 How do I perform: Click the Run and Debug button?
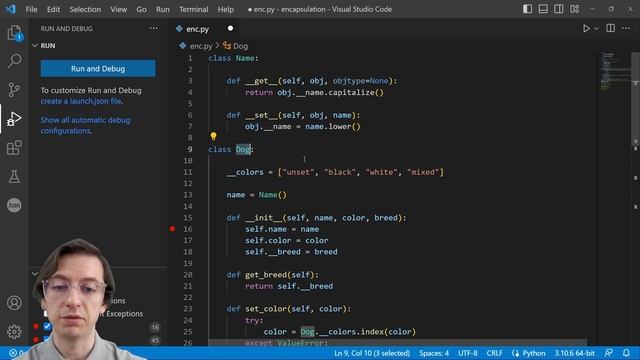(98, 69)
